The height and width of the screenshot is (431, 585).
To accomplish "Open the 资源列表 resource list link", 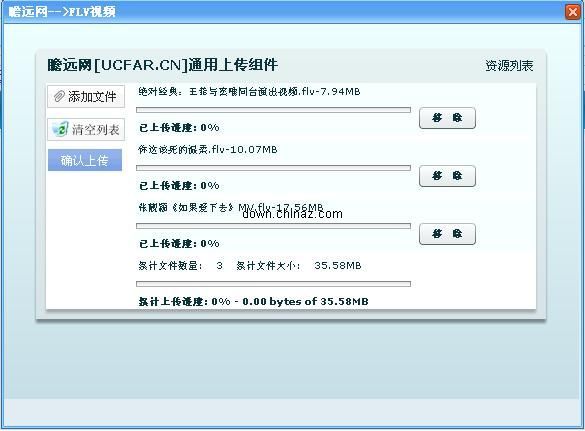I will pyautogui.click(x=509, y=66).
